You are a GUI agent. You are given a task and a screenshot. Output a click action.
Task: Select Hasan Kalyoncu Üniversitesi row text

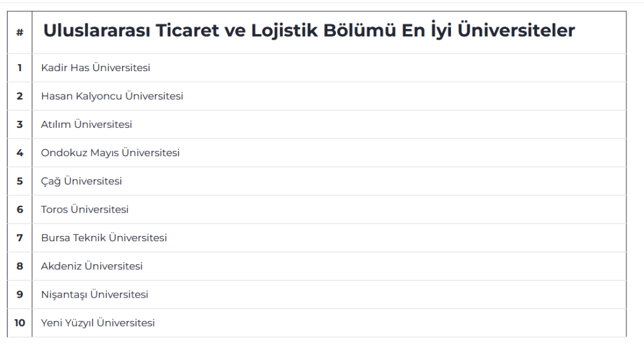pos(112,96)
